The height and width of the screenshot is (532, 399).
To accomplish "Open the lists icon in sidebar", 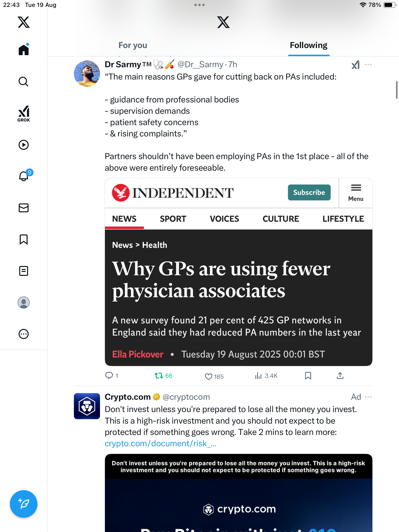I will [x=24, y=271].
